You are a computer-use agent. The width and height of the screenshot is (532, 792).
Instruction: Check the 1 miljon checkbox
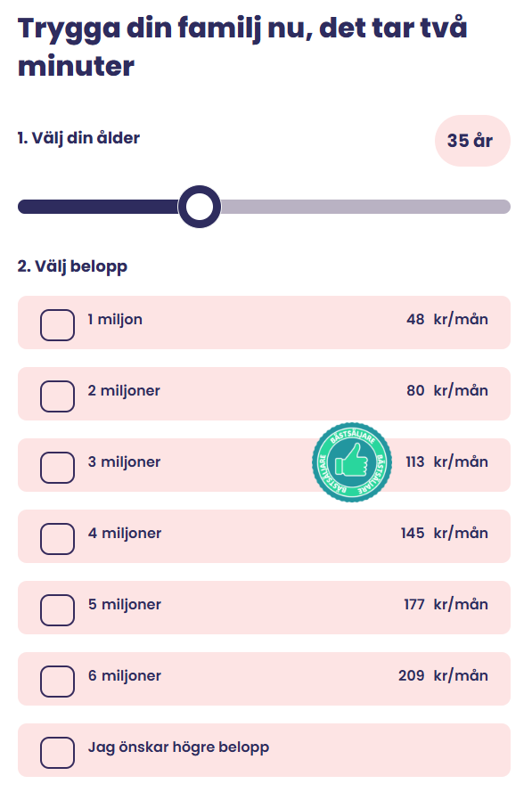58,325
